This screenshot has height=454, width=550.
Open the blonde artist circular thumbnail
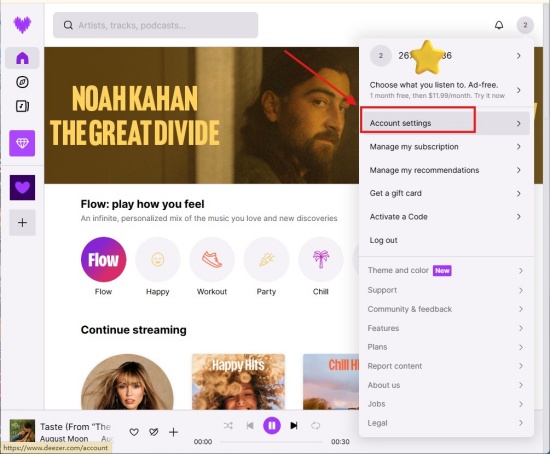point(127,382)
